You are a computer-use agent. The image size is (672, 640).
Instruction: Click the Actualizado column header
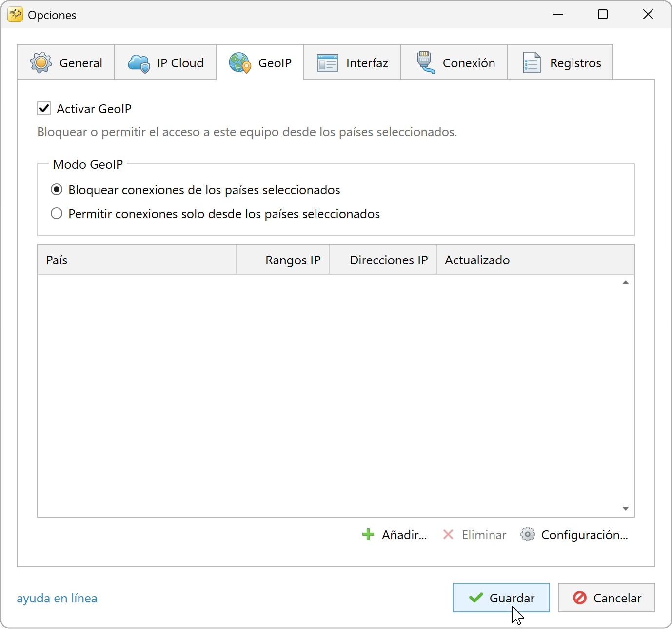tap(535, 260)
